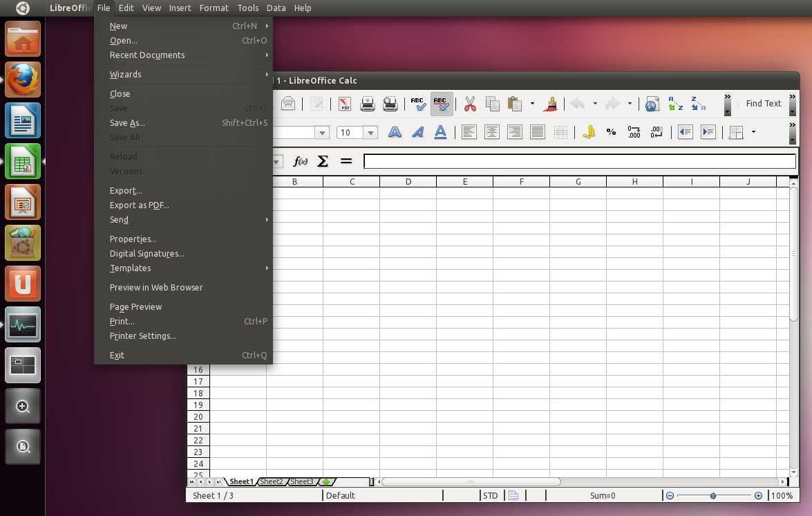
Task: Click the Function equals sign icon
Action: tap(346, 162)
